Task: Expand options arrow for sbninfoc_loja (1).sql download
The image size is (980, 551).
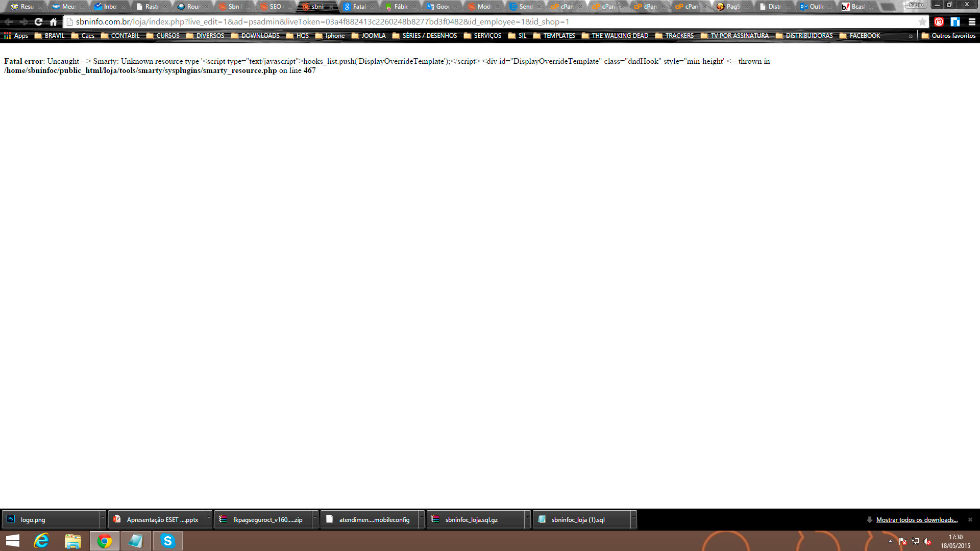Action: [633, 519]
